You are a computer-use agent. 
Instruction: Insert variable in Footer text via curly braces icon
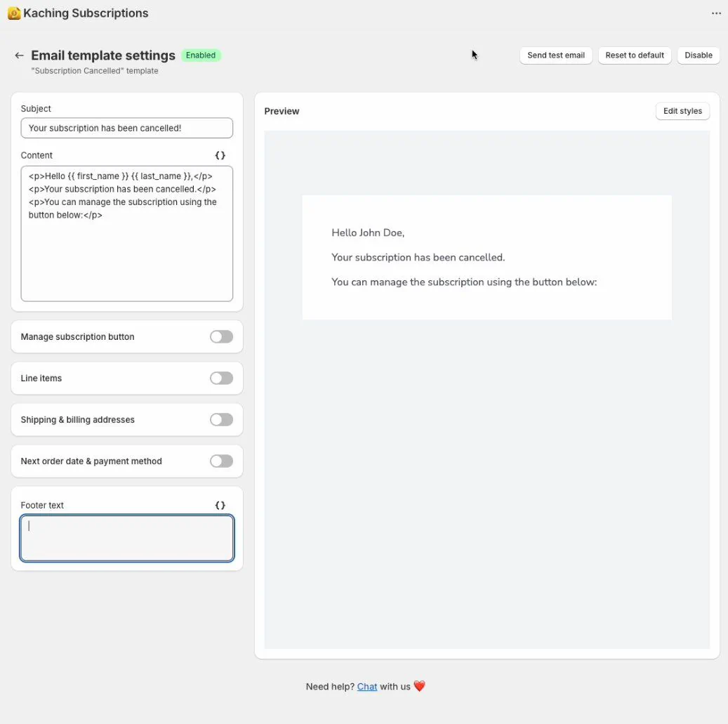tap(220, 506)
